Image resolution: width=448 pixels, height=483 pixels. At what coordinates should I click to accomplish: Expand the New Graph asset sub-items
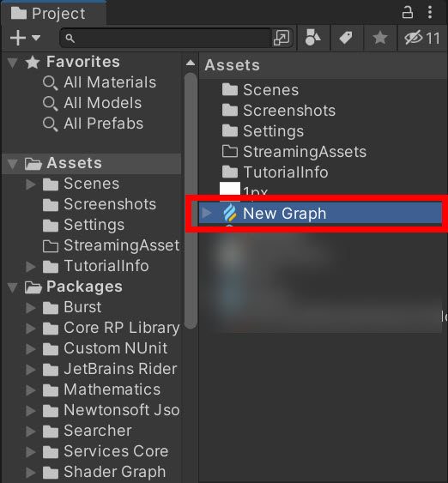(207, 213)
